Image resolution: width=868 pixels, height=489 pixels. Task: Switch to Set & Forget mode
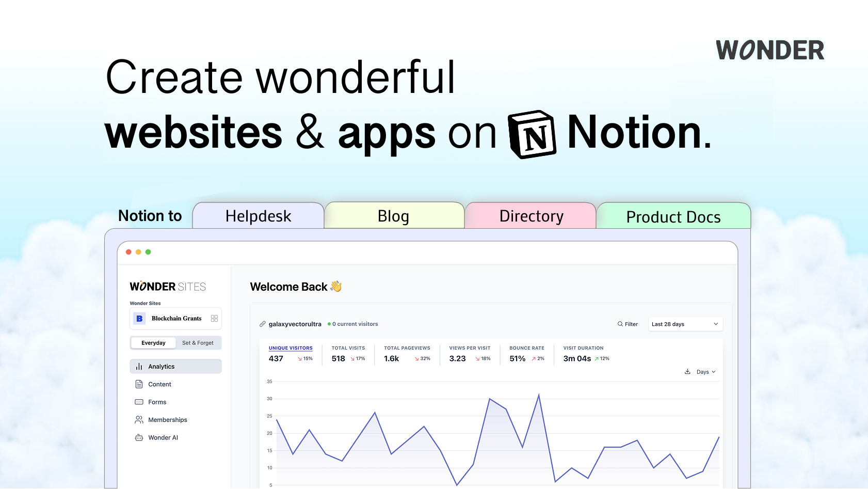point(198,343)
